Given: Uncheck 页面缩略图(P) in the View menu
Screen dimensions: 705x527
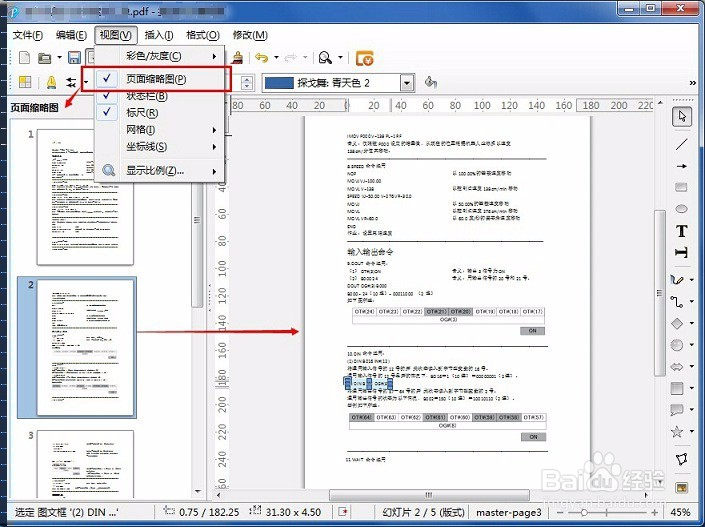Looking at the screenshot, I should click(156, 79).
